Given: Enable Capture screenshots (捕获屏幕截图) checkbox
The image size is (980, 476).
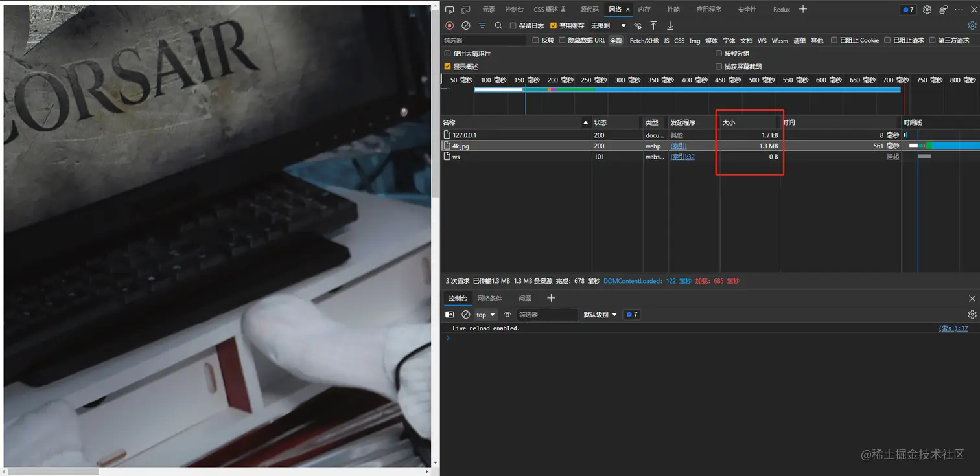Looking at the screenshot, I should [x=719, y=67].
